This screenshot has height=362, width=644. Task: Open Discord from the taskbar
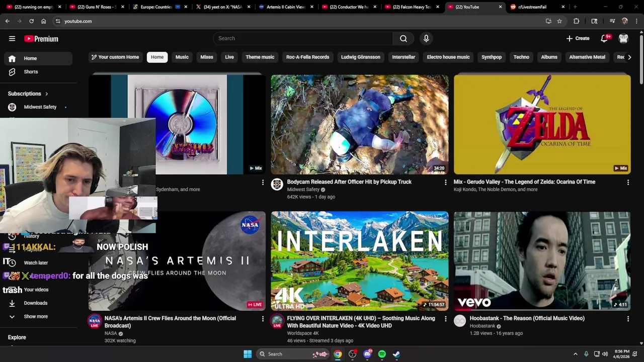click(x=367, y=354)
